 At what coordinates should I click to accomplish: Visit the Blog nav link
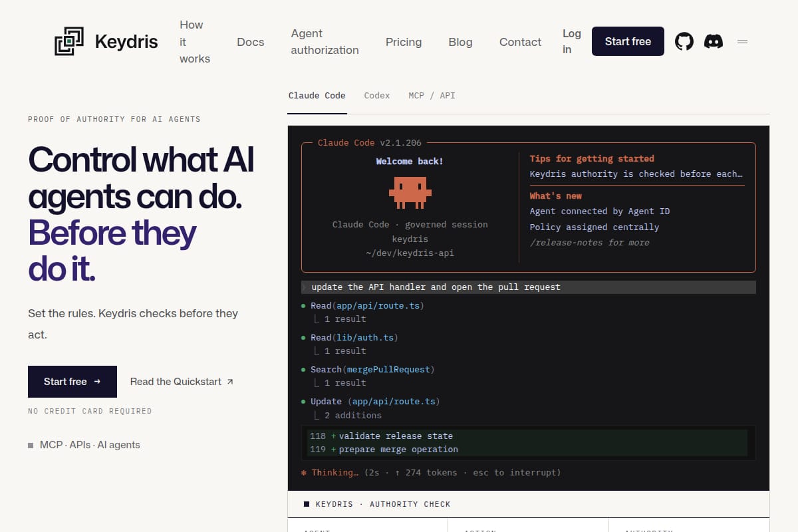pos(460,41)
